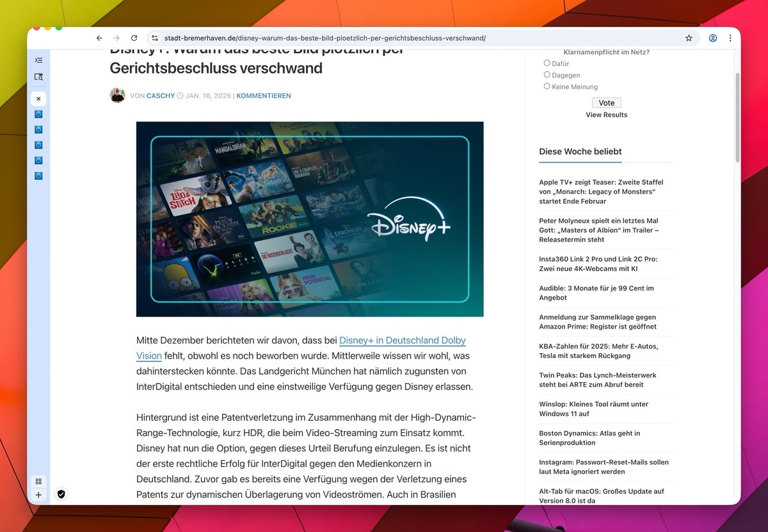Open Winslop Windows 11 tool article
Image resolution: width=768 pixels, height=532 pixels.
(x=594, y=409)
